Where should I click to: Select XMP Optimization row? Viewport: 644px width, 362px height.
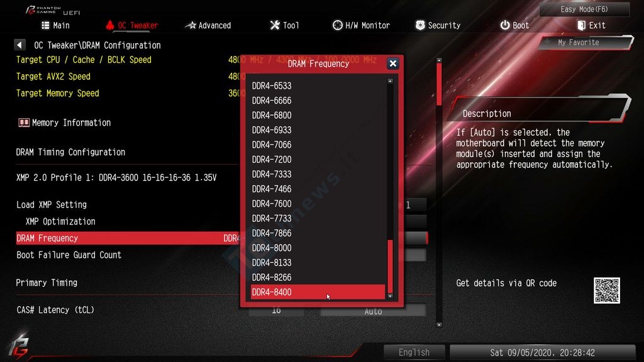[222, 222]
